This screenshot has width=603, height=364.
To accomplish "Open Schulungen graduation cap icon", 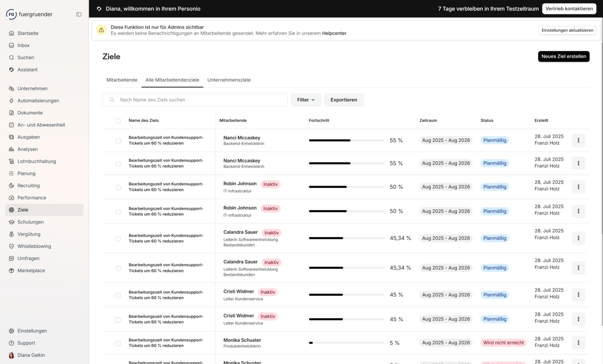I will 11,222.
